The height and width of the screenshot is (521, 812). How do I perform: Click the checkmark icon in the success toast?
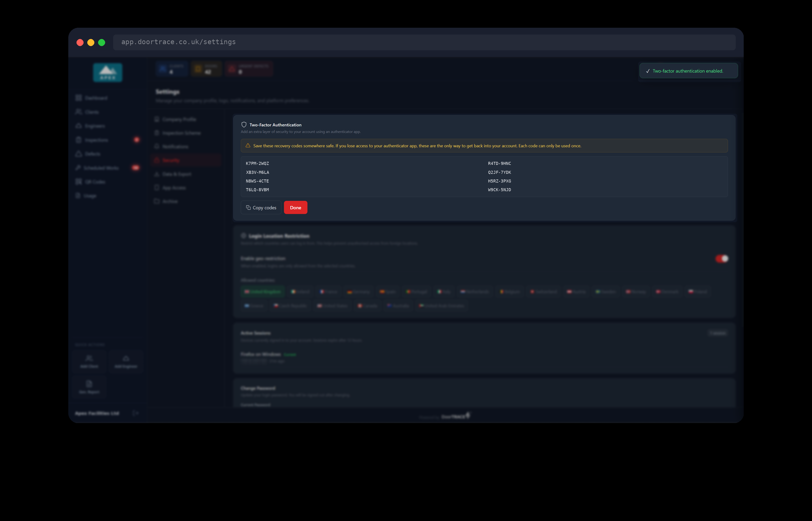[x=647, y=71]
